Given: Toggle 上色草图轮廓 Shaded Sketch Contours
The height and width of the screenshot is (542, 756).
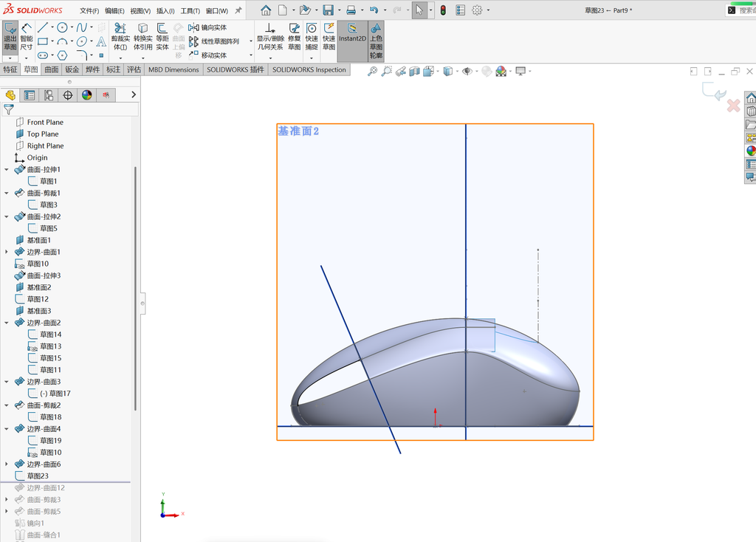Looking at the screenshot, I should point(376,41).
